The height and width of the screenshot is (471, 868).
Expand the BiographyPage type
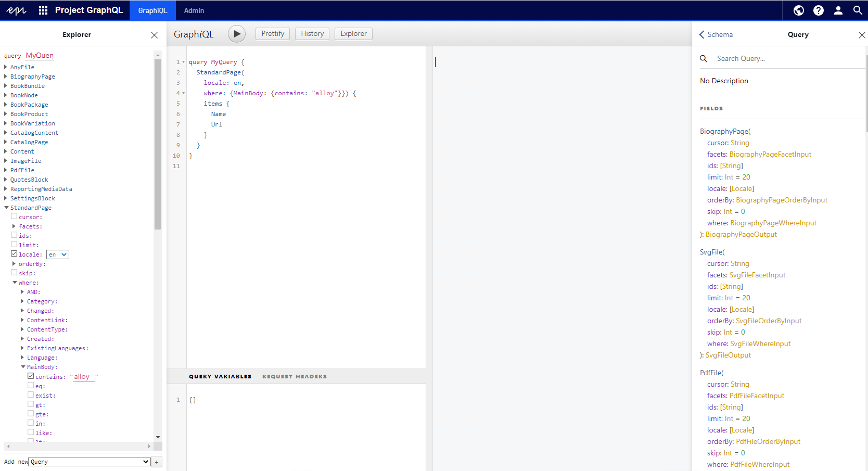coord(6,77)
